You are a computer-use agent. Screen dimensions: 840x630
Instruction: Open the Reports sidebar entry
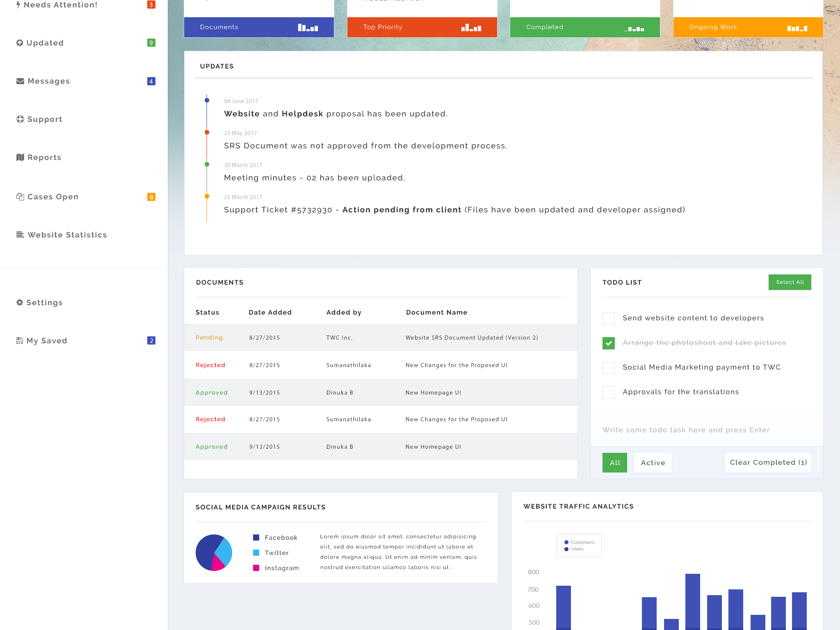tap(44, 157)
